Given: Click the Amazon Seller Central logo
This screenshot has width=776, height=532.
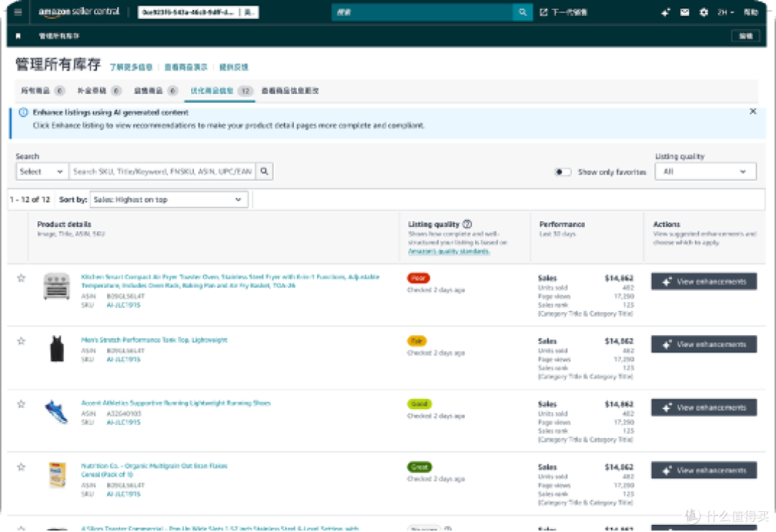Looking at the screenshot, I should [x=79, y=12].
